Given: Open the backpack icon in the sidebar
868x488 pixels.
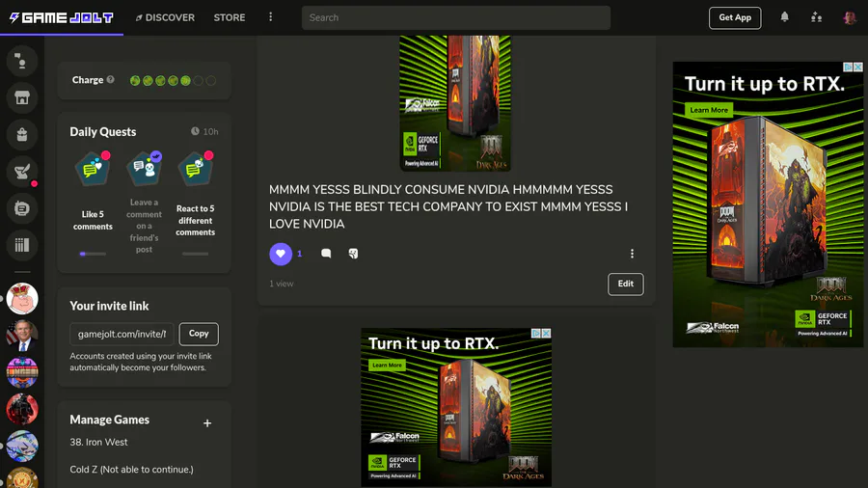Looking at the screenshot, I should pyautogui.click(x=22, y=134).
